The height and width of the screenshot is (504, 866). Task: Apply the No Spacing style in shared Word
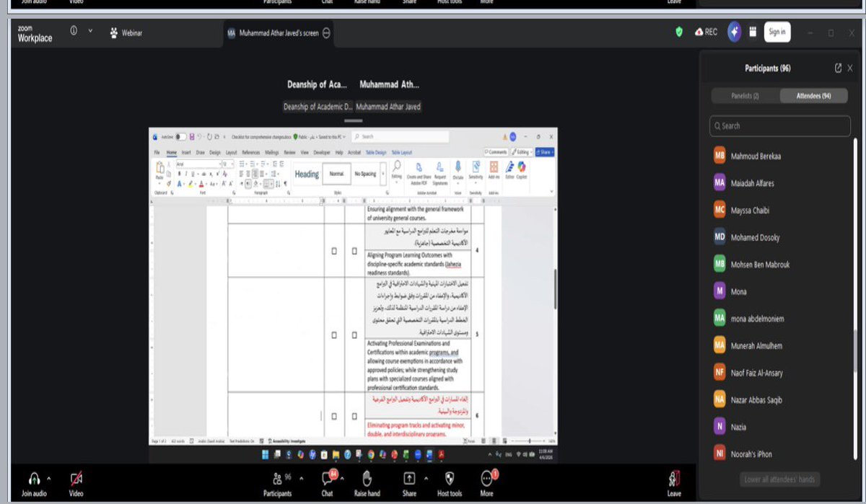click(x=365, y=174)
